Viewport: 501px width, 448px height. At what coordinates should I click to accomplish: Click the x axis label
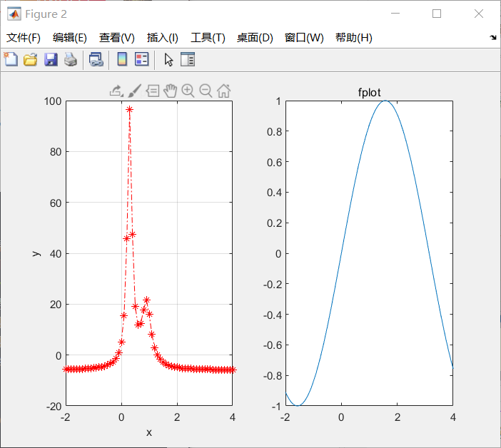point(149,433)
